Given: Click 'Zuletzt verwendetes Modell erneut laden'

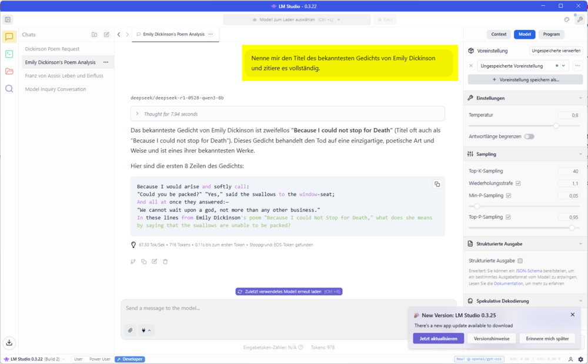Looking at the screenshot, I should click(x=289, y=292).
